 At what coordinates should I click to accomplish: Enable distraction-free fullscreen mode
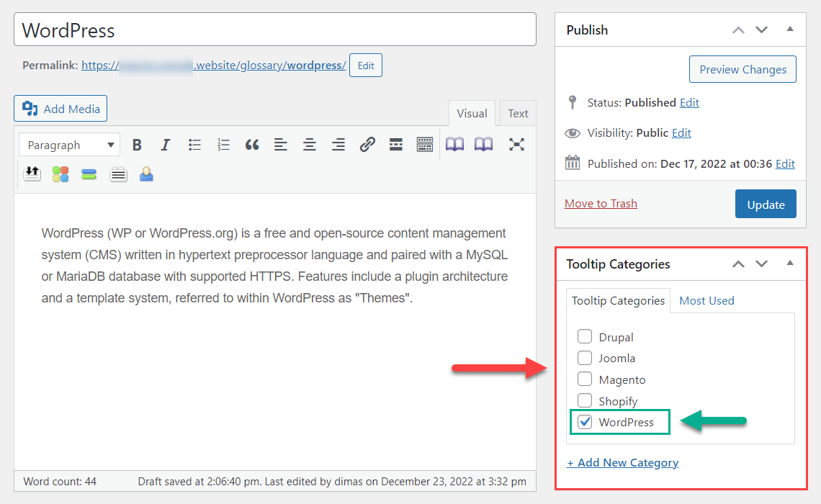click(516, 145)
